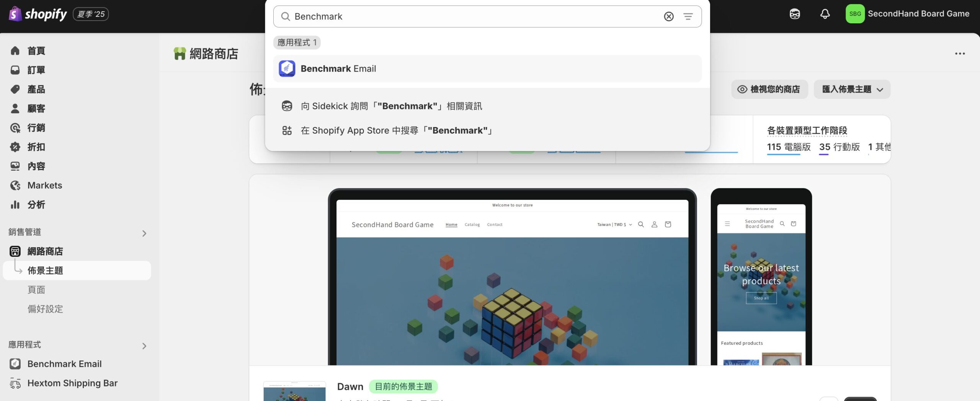Screen dimensions: 980x401
Task: Click Benchmark Email icon in sidebar
Action: 15,364
